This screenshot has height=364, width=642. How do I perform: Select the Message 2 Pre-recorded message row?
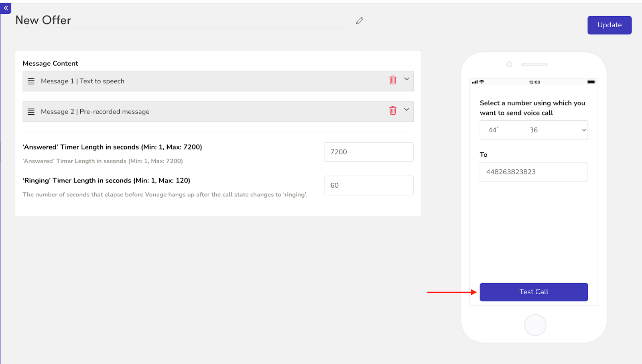(x=181, y=111)
